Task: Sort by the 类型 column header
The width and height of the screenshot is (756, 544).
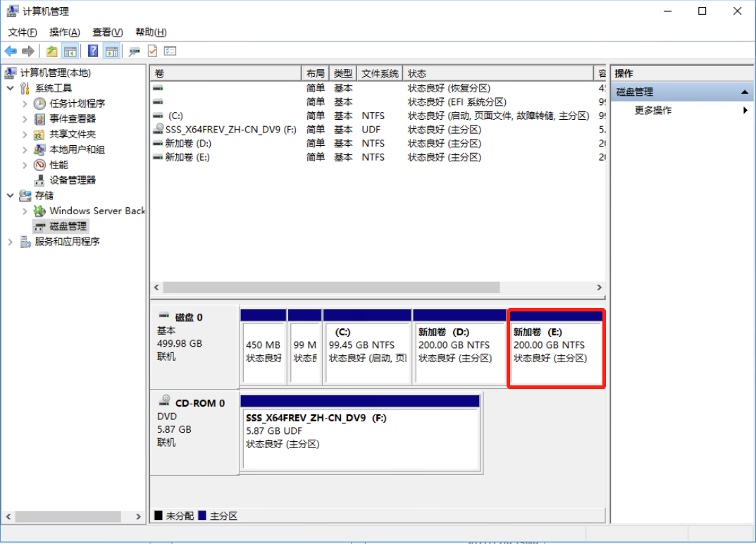Action: 343,73
